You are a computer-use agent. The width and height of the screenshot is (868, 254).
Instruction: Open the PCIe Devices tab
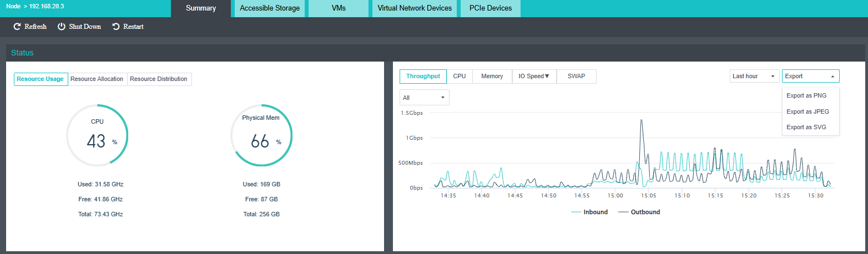tap(490, 8)
